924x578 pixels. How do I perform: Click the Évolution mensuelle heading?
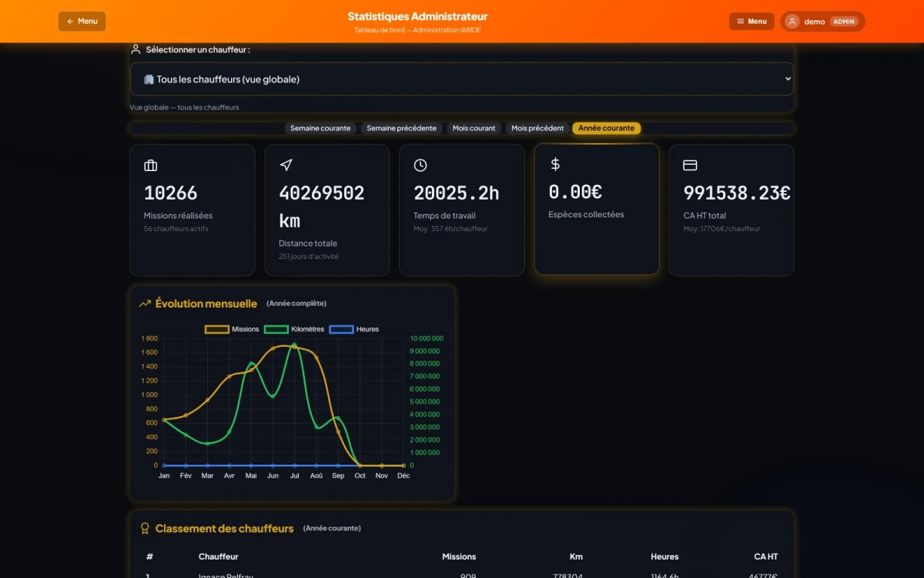click(x=206, y=304)
